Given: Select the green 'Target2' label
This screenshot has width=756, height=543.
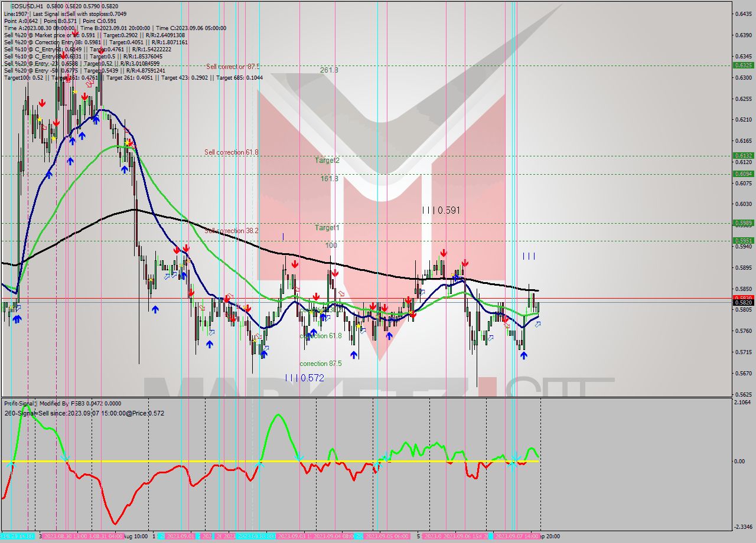Looking at the screenshot, I should coord(327,160).
